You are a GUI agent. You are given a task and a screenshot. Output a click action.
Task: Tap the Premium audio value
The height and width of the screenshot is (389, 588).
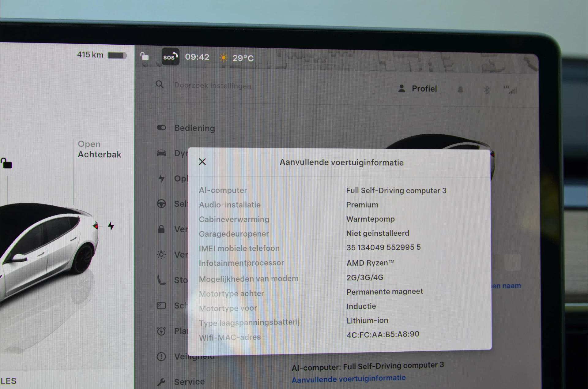(x=362, y=205)
